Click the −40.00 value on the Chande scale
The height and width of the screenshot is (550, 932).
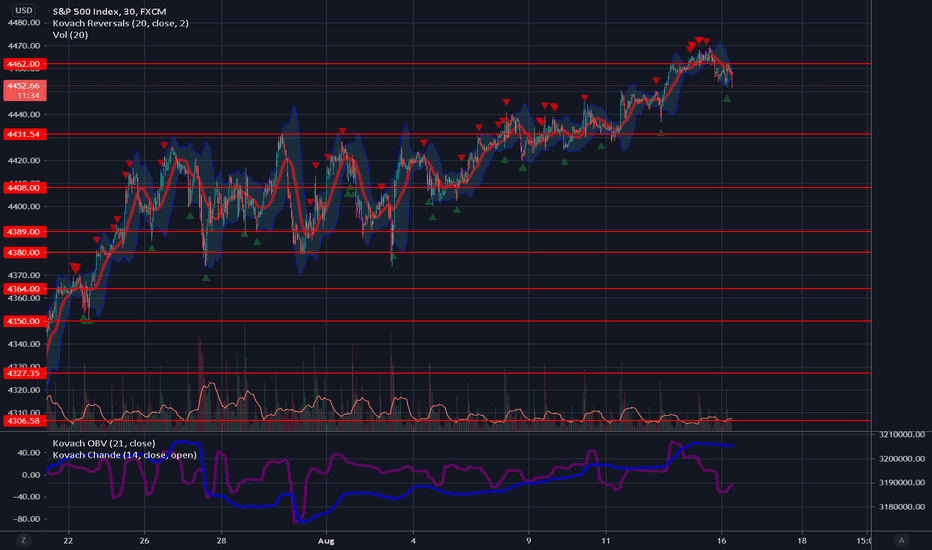click(x=27, y=497)
